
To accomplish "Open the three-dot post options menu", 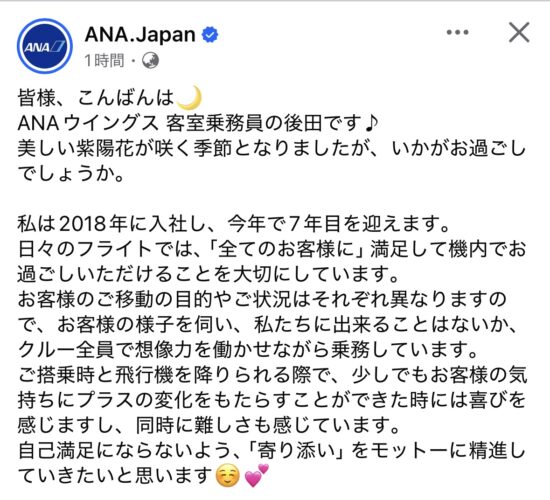I will pos(457,32).
